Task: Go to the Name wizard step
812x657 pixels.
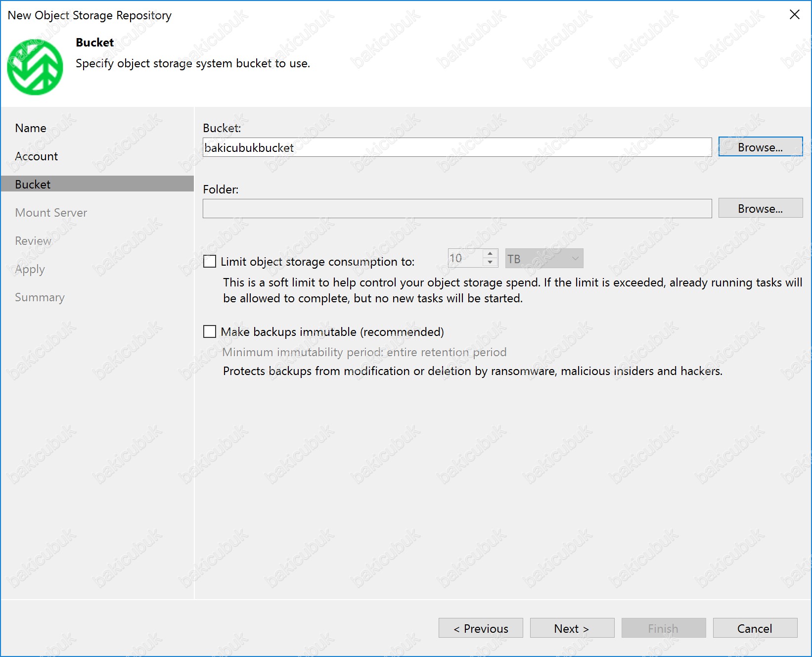Action: tap(31, 128)
